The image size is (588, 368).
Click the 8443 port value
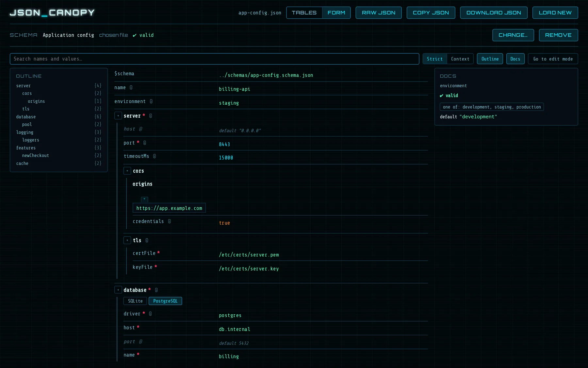(224, 145)
